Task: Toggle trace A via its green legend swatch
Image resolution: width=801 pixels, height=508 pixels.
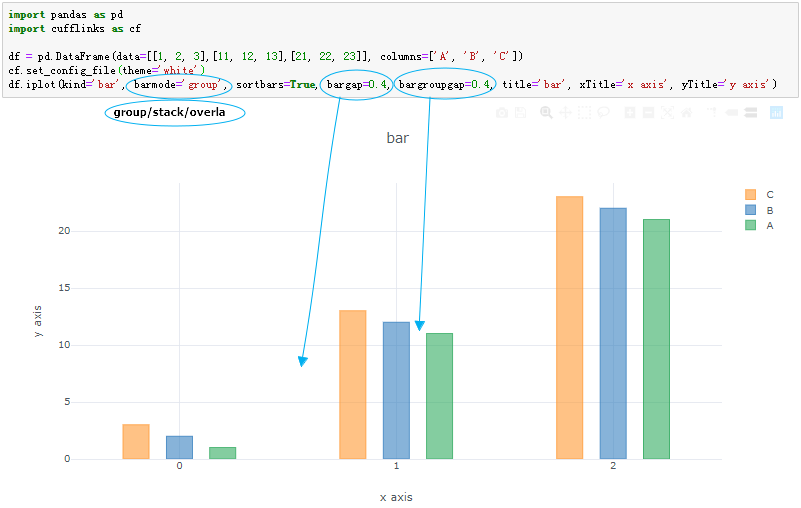Action: click(750, 225)
